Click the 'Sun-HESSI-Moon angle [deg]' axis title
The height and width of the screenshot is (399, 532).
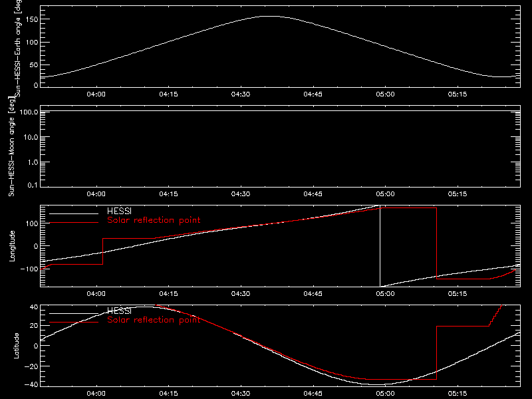[x=12, y=146]
